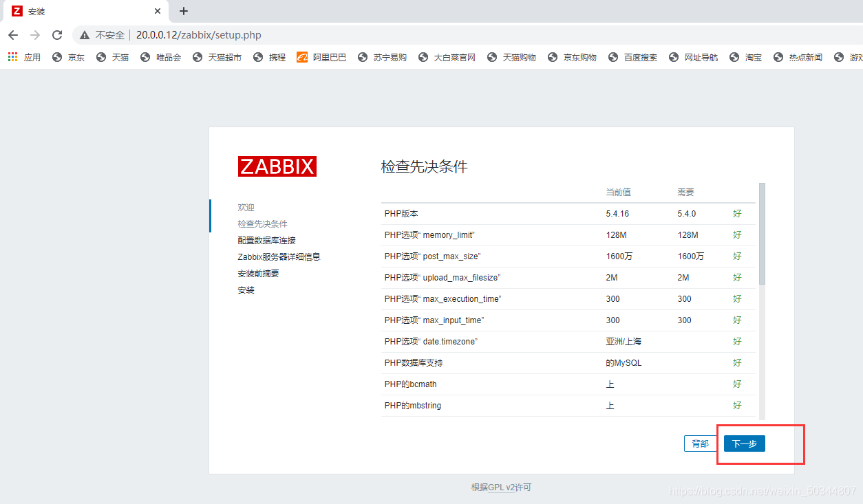863x504 pixels.
Task: Click the 背部 back button
Action: (x=701, y=443)
